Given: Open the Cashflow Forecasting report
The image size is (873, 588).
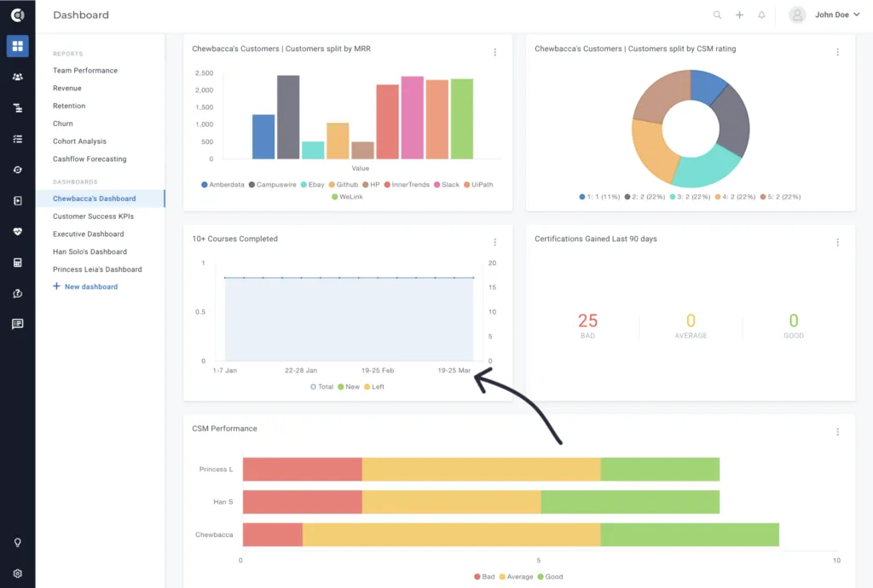Looking at the screenshot, I should click(90, 159).
